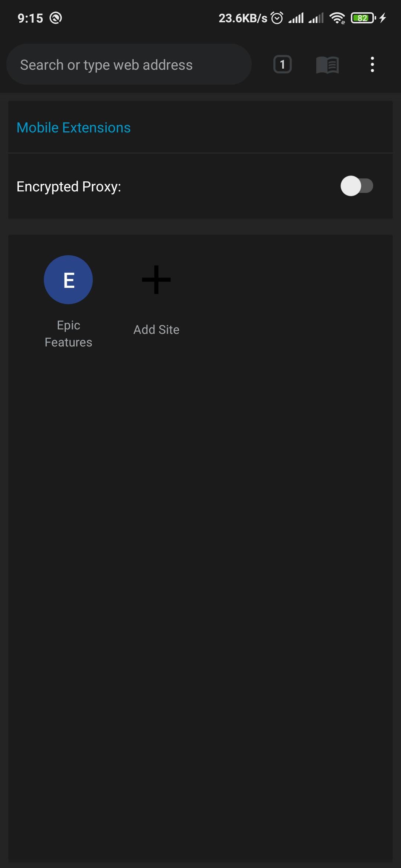Image resolution: width=401 pixels, height=868 pixels.
Task: Tap the Wi-Fi icon in status bar
Action: 338,17
